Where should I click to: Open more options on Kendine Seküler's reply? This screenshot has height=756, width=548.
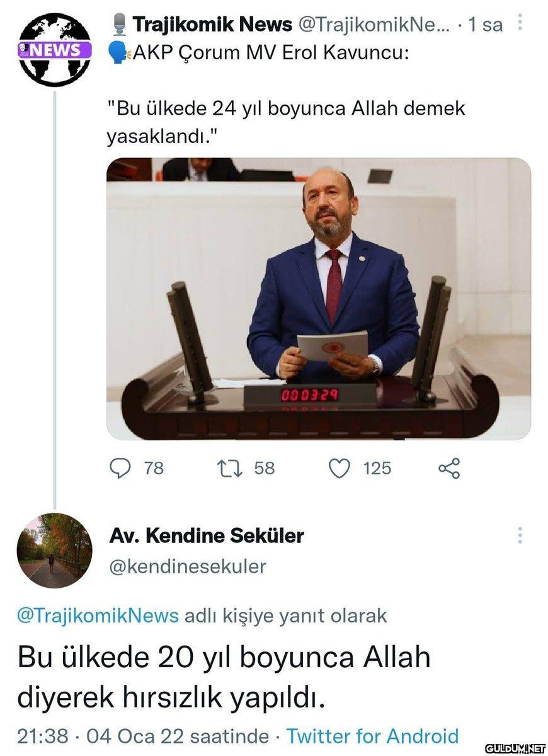point(520,535)
